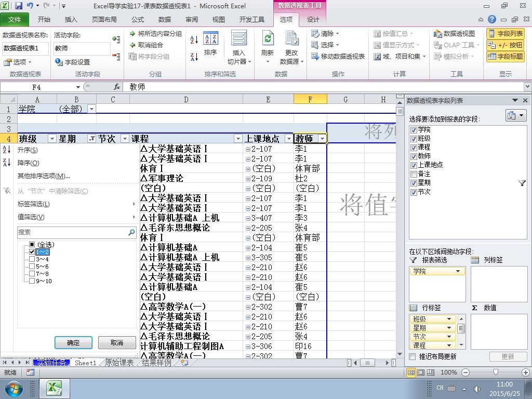Switch to Page Layout view in status bar
532x399 pixels.
[x=421, y=372]
